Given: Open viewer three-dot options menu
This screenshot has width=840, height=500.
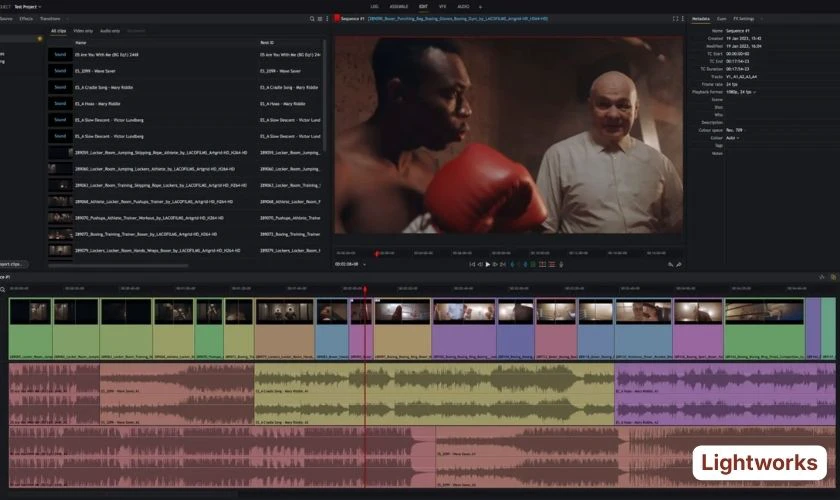Looking at the screenshot, I should (x=682, y=19).
